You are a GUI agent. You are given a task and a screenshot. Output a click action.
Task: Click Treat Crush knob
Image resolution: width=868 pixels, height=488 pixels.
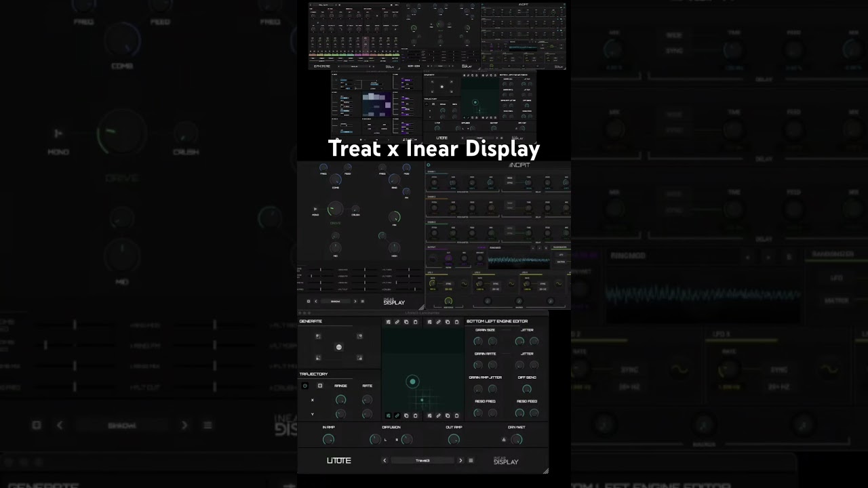click(355, 209)
